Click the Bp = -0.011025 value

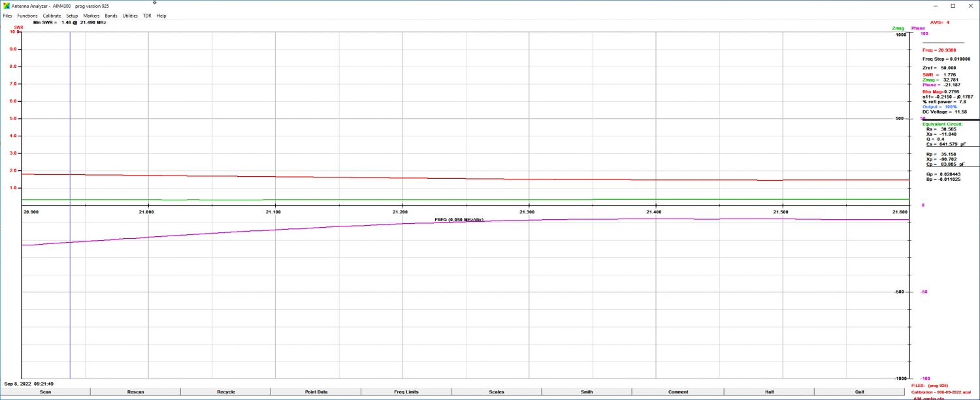click(944, 179)
